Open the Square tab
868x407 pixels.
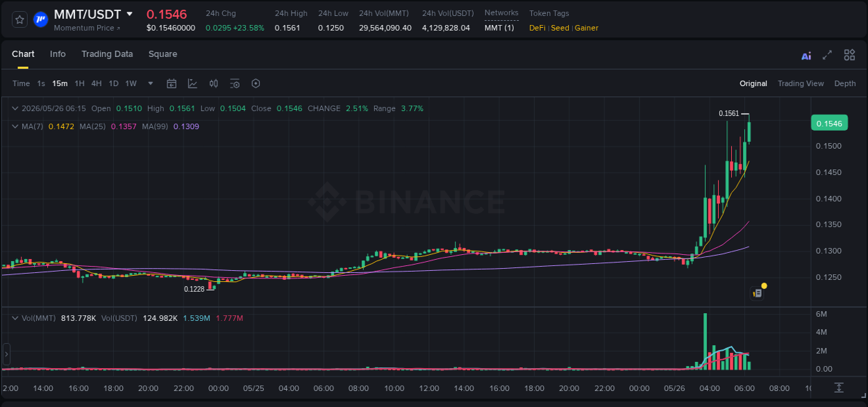coord(162,54)
